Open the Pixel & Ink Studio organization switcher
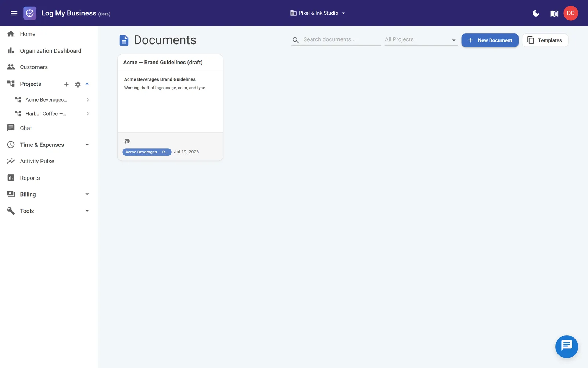 (318, 13)
